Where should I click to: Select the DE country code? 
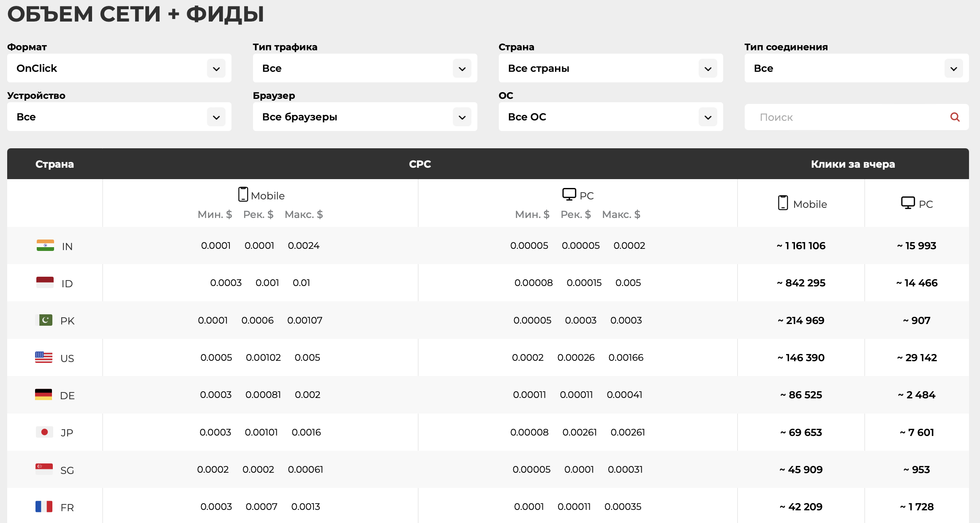tap(68, 395)
